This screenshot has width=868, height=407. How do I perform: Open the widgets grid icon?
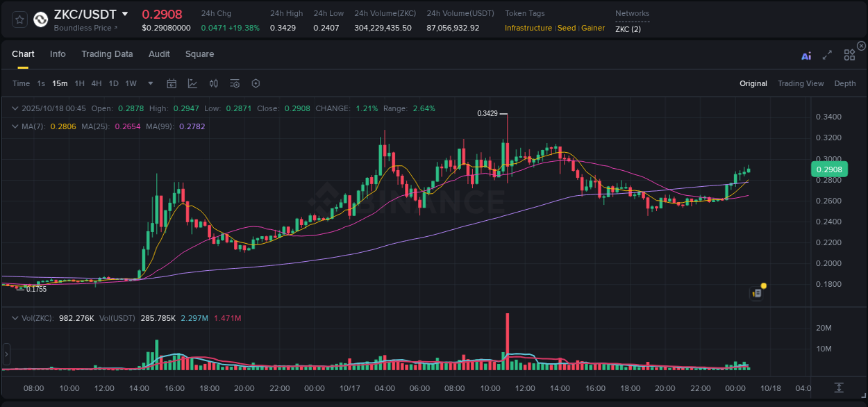click(x=849, y=55)
